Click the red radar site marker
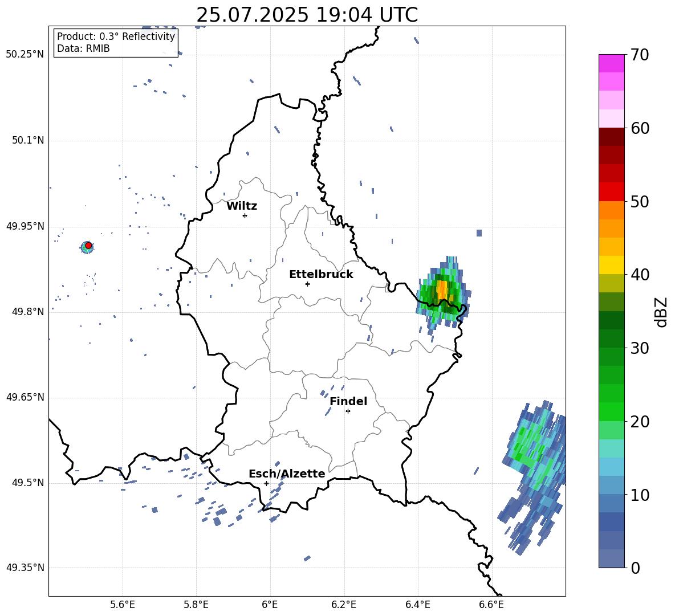This screenshot has height=616, width=675. click(x=88, y=245)
